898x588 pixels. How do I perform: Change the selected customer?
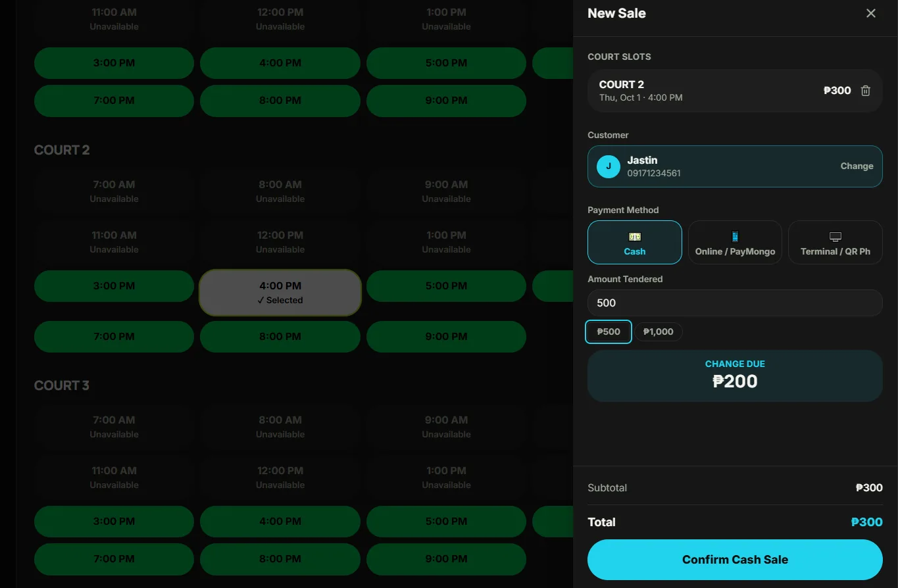[857, 166]
